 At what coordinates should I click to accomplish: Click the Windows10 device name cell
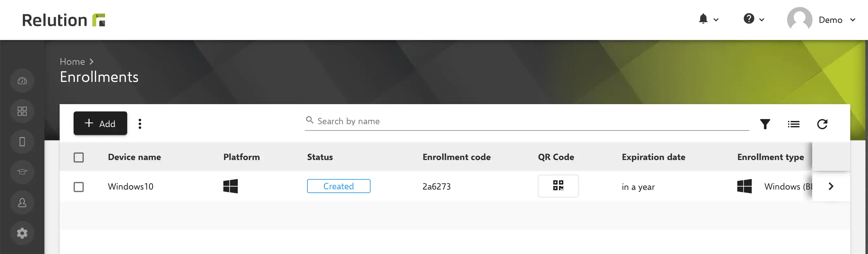point(130,187)
